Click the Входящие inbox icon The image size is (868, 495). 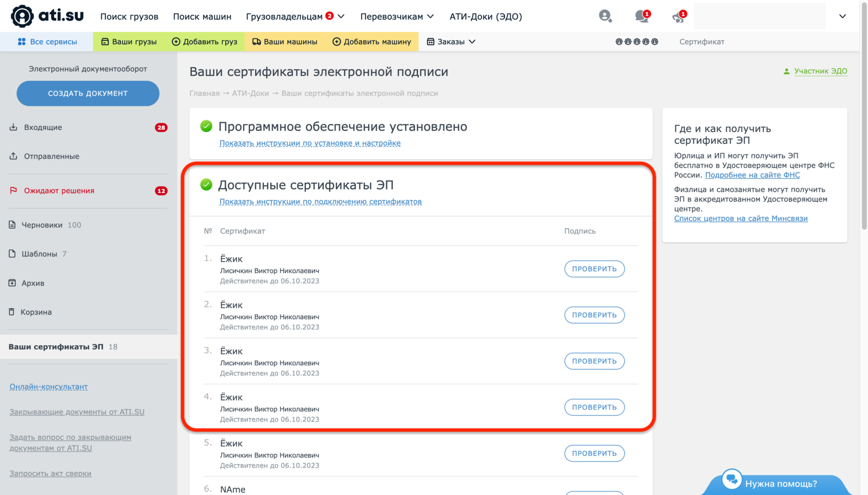[x=13, y=127]
